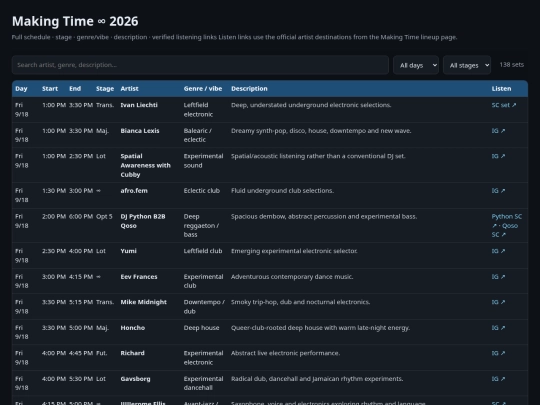Open the SC set link for Ivan Liechti
The height and width of the screenshot is (405, 540).
tap(503, 105)
